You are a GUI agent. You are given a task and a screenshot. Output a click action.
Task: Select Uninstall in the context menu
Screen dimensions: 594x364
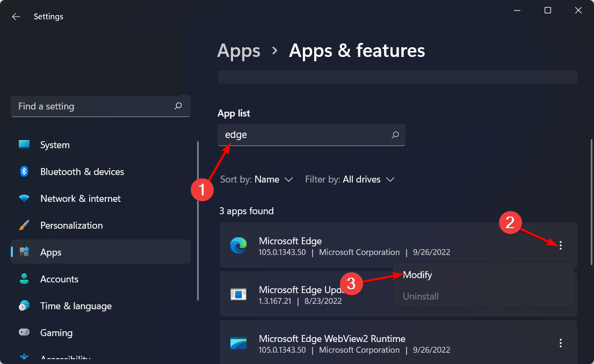tap(421, 296)
